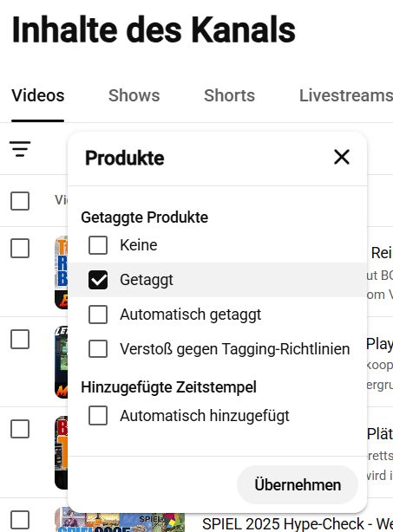Image resolution: width=393 pixels, height=532 pixels.
Task: Open the Shows tab
Action: pyautogui.click(x=134, y=95)
